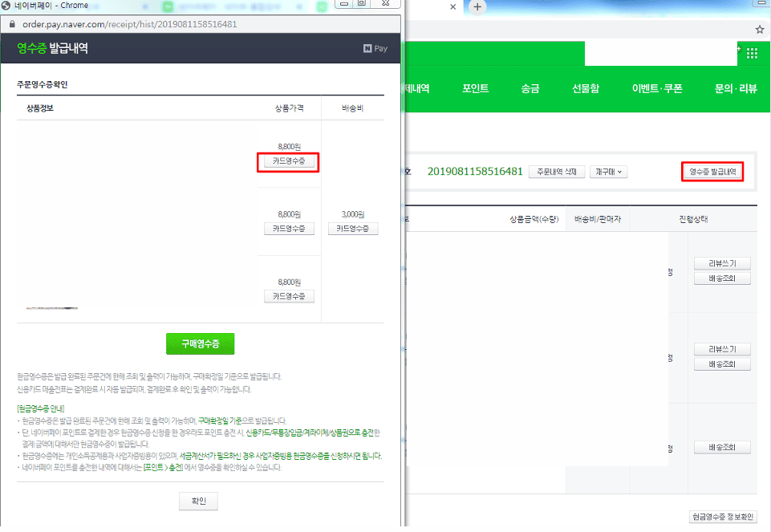Select the 이벤트·쿠폰 menu
The height and width of the screenshot is (532, 771).
click(x=657, y=88)
